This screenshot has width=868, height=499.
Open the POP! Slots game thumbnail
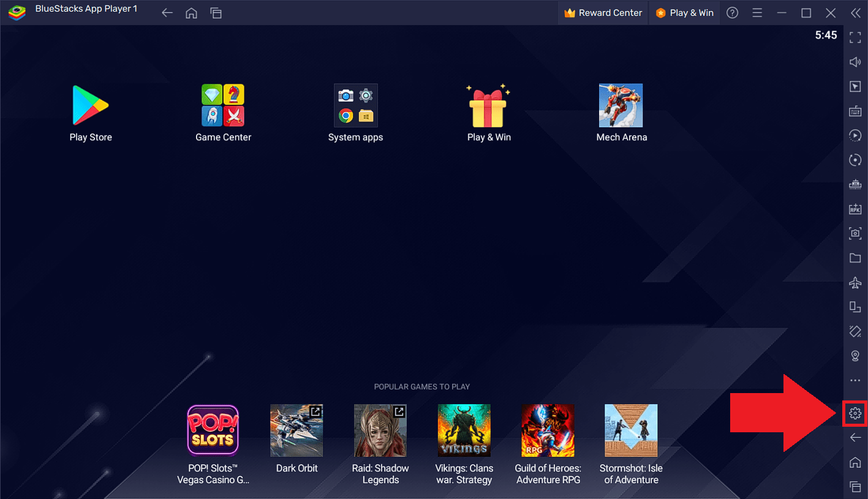click(x=213, y=430)
